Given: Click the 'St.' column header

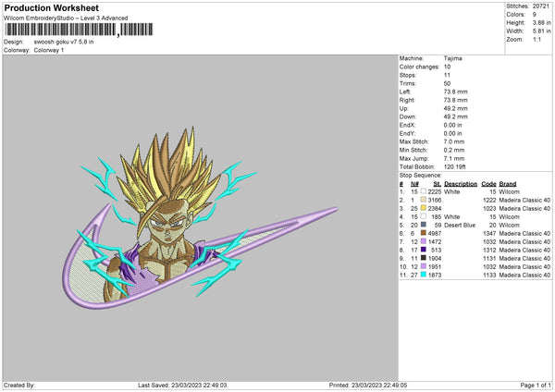Looking at the screenshot, I should tap(438, 184).
